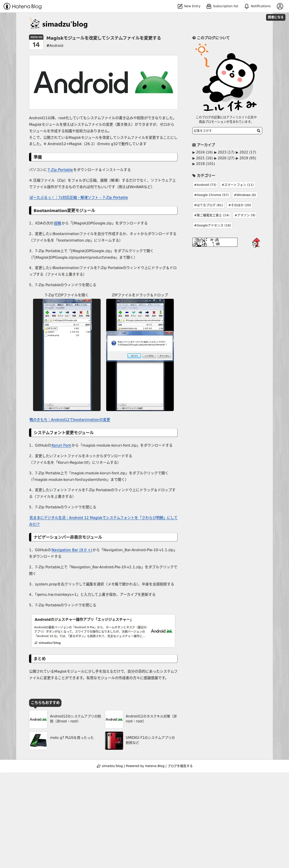Image resolution: width=289 pixels, height=868 pixels.
Task: Select category #アマゾン (9)
Action: coord(245,215)
